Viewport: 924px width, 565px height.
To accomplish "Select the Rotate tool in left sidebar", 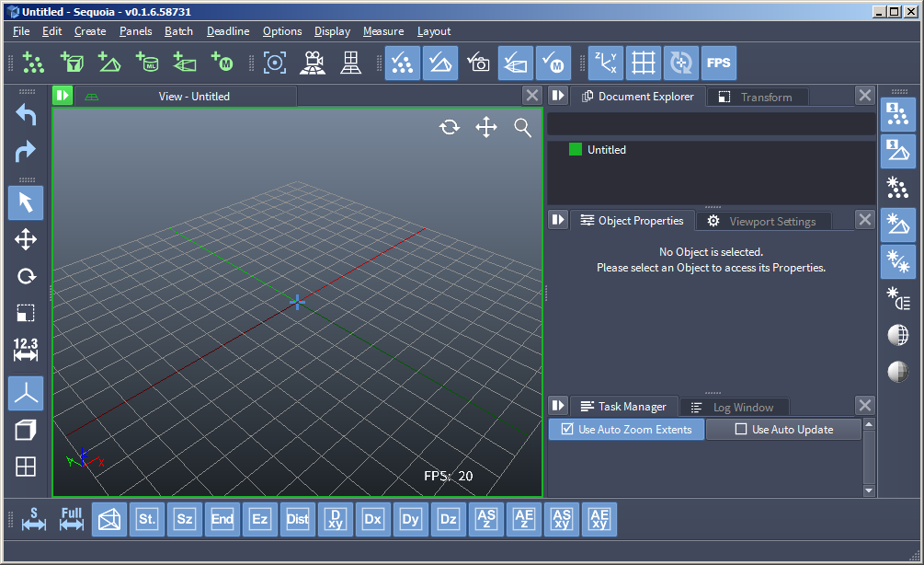I will point(26,276).
